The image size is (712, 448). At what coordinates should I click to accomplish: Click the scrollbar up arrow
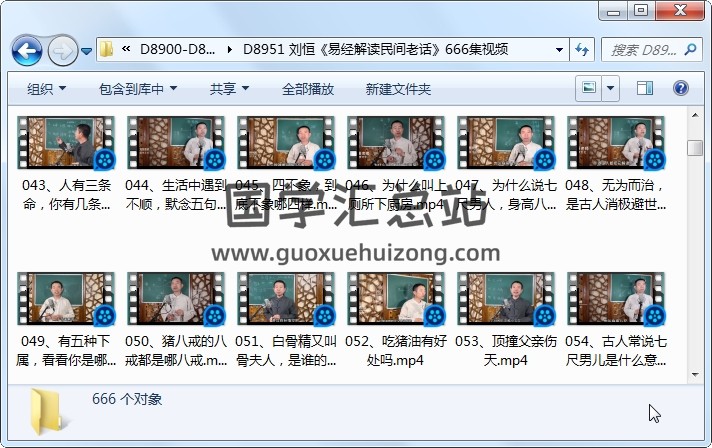(x=695, y=115)
